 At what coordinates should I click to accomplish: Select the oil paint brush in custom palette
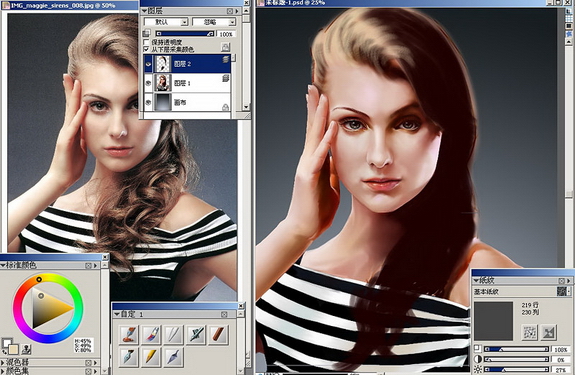(x=129, y=334)
